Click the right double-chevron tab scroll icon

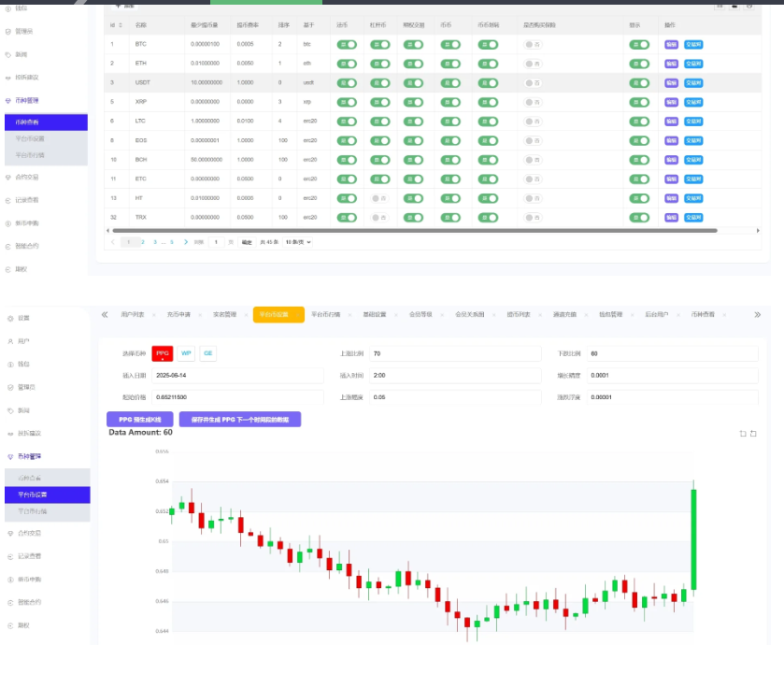point(757,315)
